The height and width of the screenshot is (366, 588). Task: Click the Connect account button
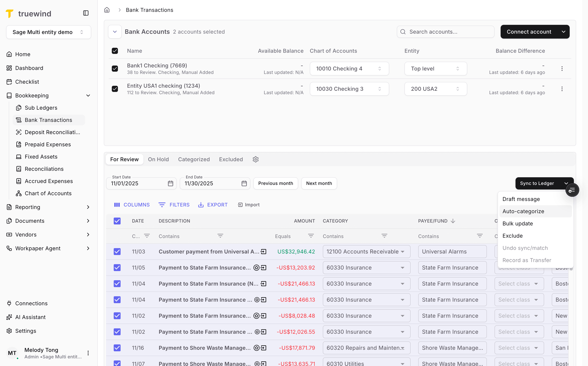point(529,32)
